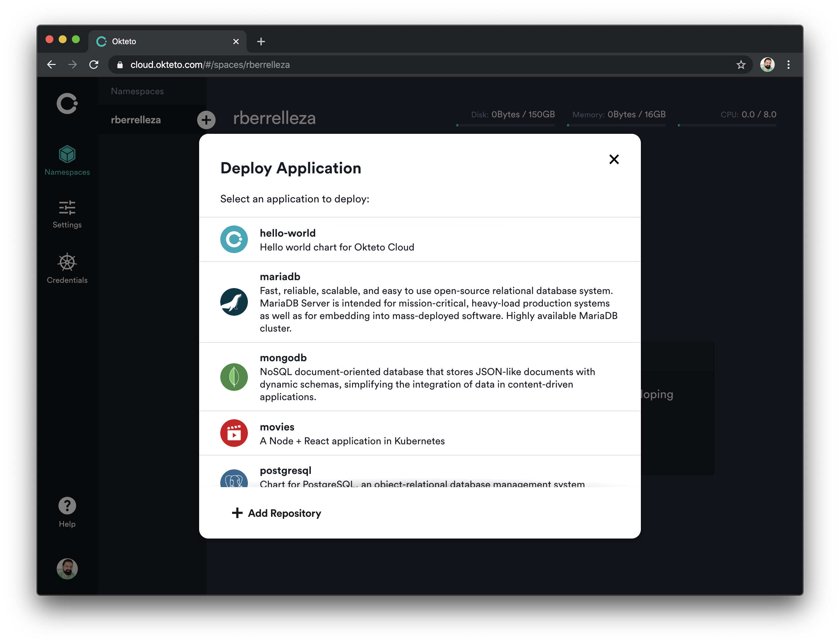Click the movies red play icon

click(x=234, y=433)
